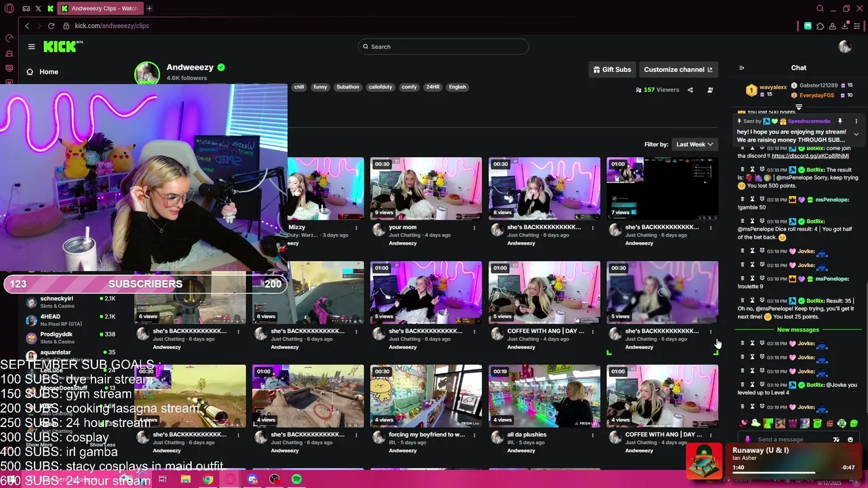The width and height of the screenshot is (868, 488).
Task: Click the Andweeezy channel avatar
Action: [x=147, y=74]
